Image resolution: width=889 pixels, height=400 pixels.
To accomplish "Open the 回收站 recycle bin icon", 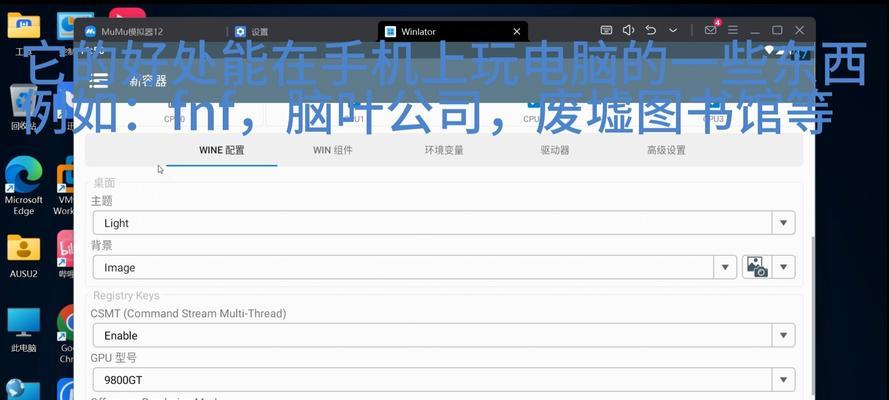I will click(x=24, y=107).
